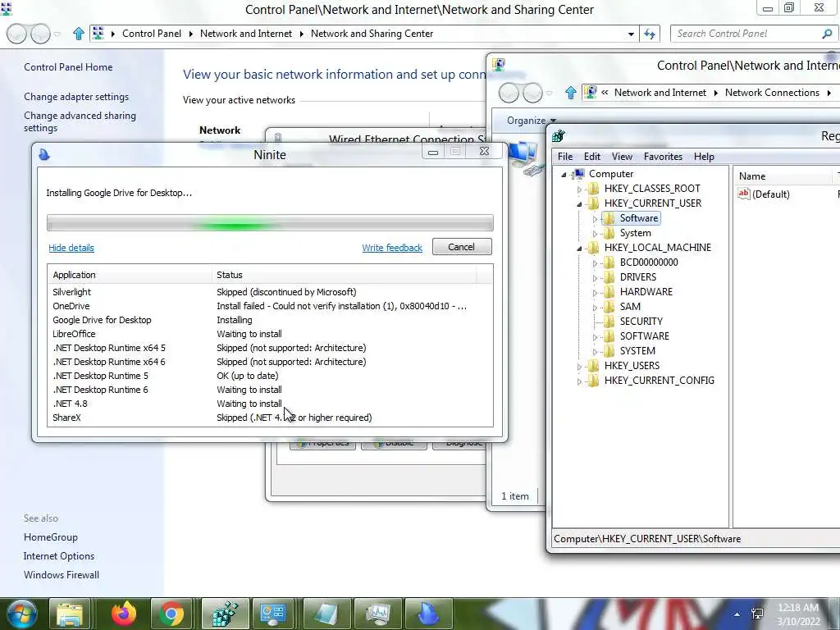Screen dimensions: 840x630
Task: Open the Windows Firewall link
Action: tap(61, 574)
